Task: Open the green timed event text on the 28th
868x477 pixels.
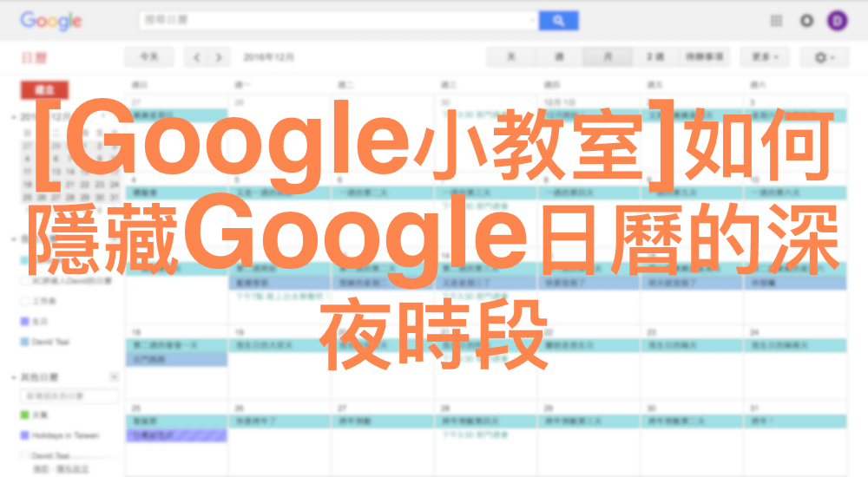Action: point(475,435)
